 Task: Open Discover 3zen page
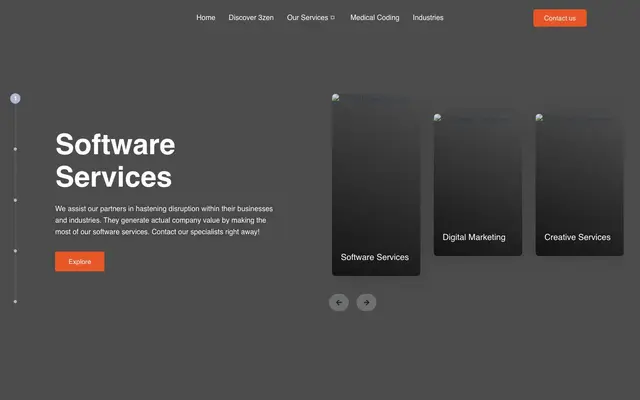coord(251,18)
